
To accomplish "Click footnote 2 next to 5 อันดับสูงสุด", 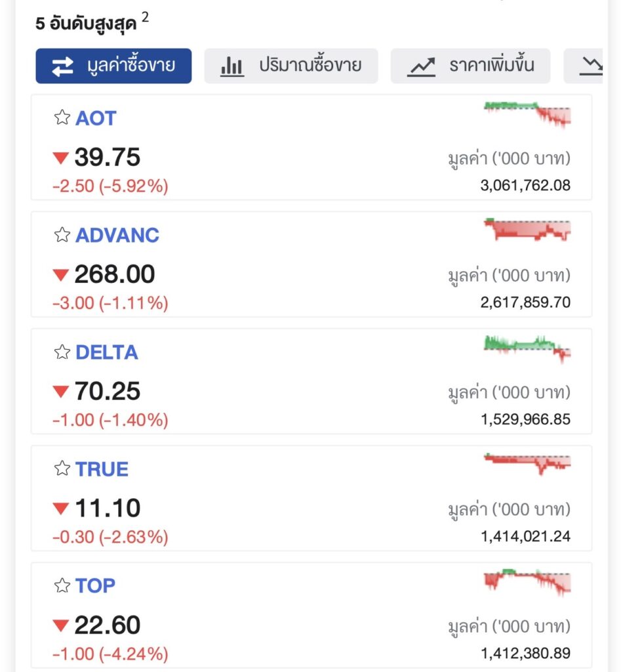I will (x=145, y=17).
